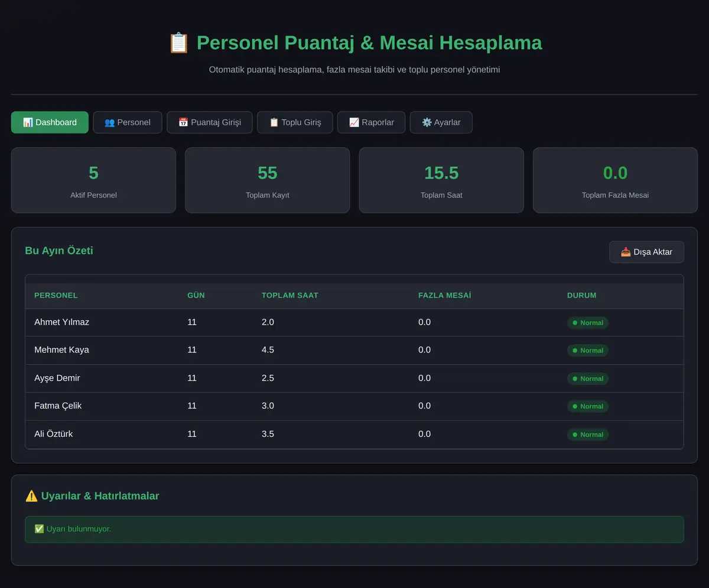
Task: Click the Toplam Fazla Mesai value 0.0
Action: pyautogui.click(x=615, y=173)
